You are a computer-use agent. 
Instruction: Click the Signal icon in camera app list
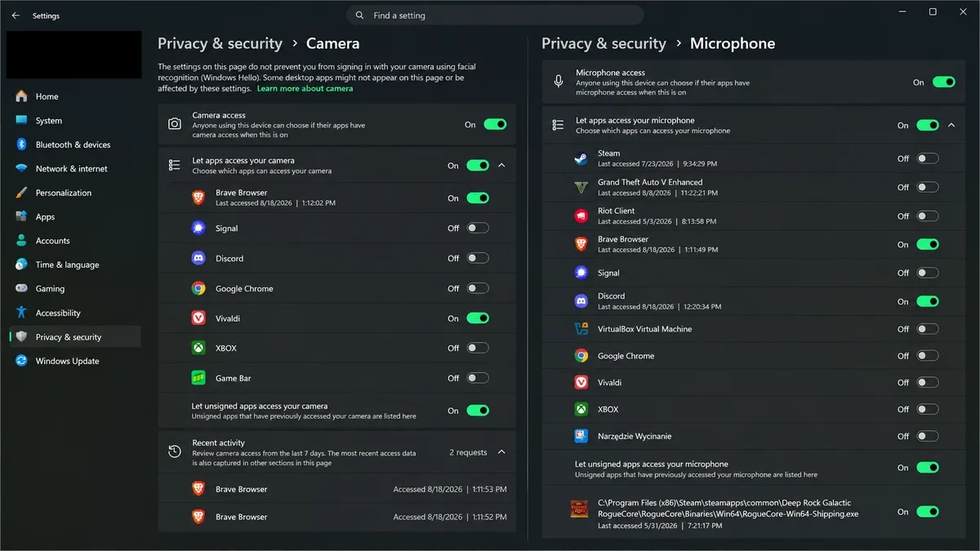(x=198, y=229)
